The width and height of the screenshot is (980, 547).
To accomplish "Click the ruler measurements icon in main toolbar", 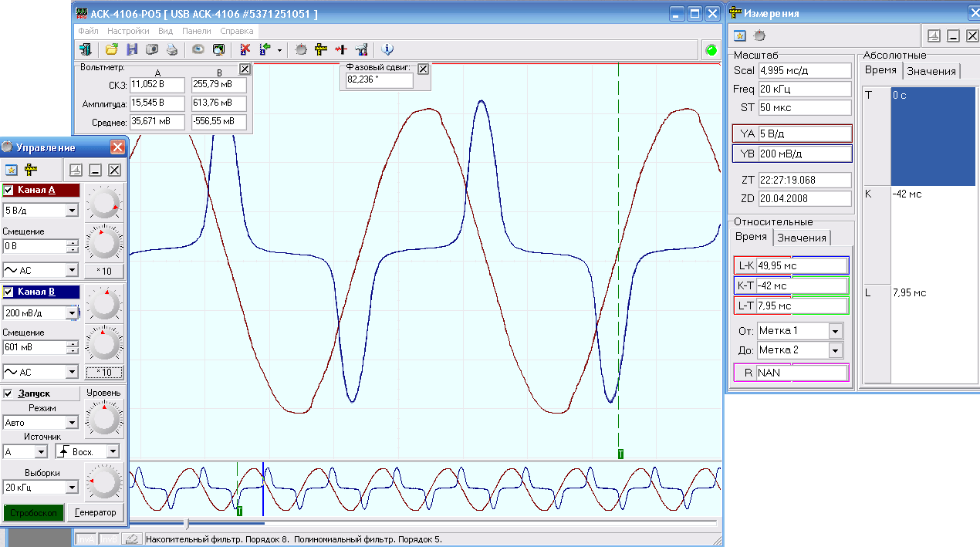I will 321,49.
